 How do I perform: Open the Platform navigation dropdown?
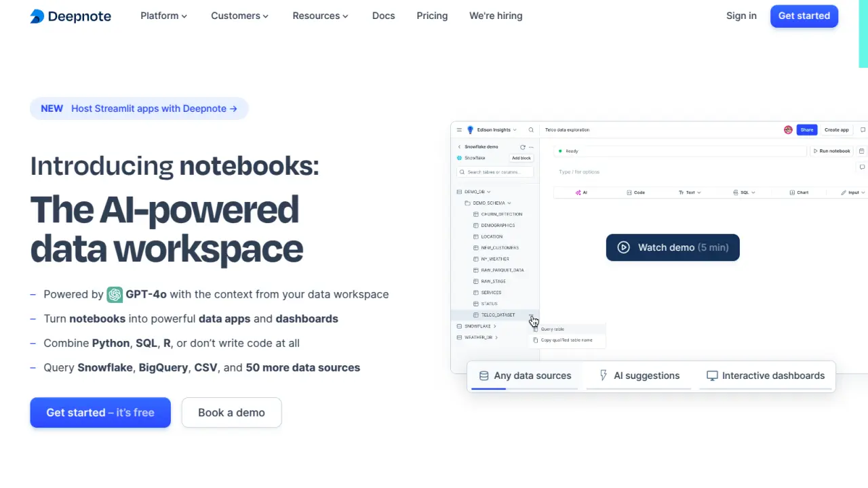[163, 16]
